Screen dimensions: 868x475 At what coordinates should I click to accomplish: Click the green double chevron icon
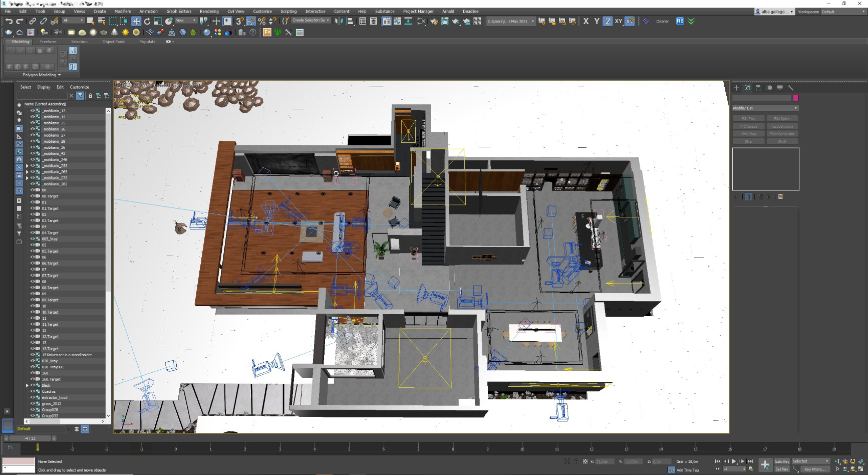coord(691,21)
